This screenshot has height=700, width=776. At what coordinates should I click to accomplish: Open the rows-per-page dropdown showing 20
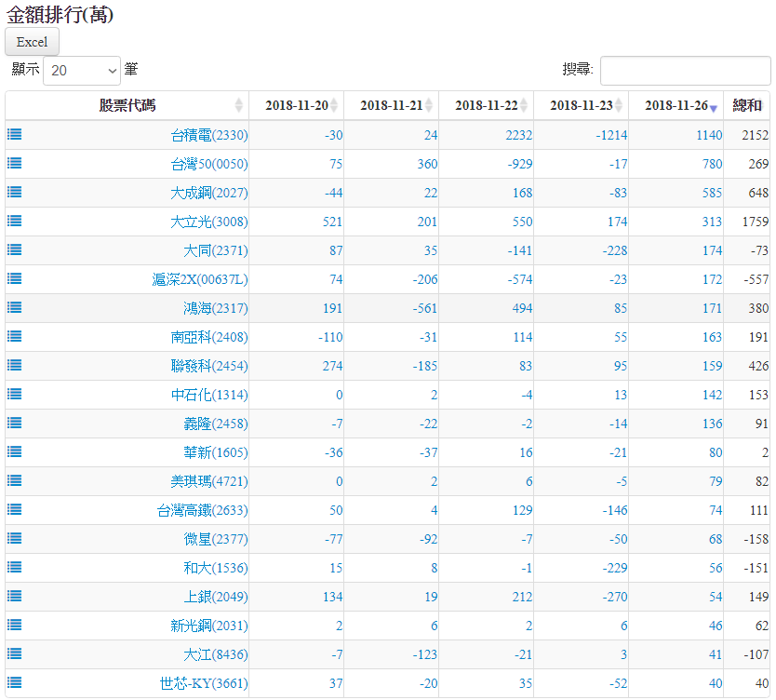coord(82,70)
